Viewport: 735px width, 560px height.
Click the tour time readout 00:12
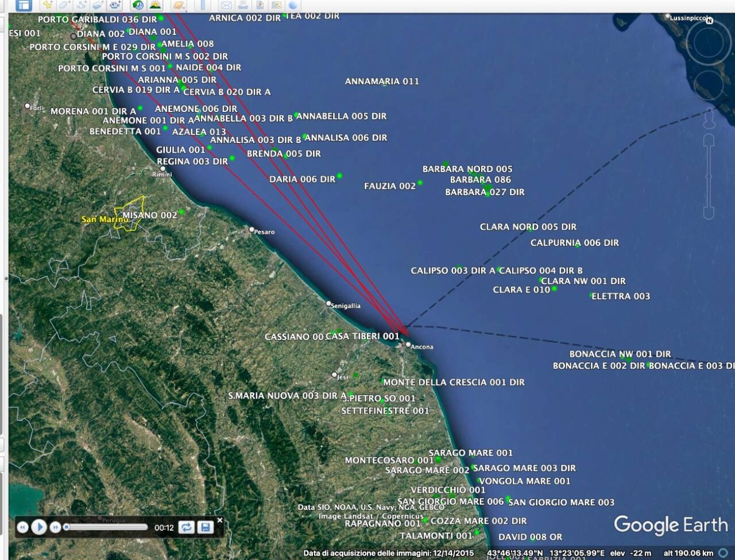(x=164, y=527)
